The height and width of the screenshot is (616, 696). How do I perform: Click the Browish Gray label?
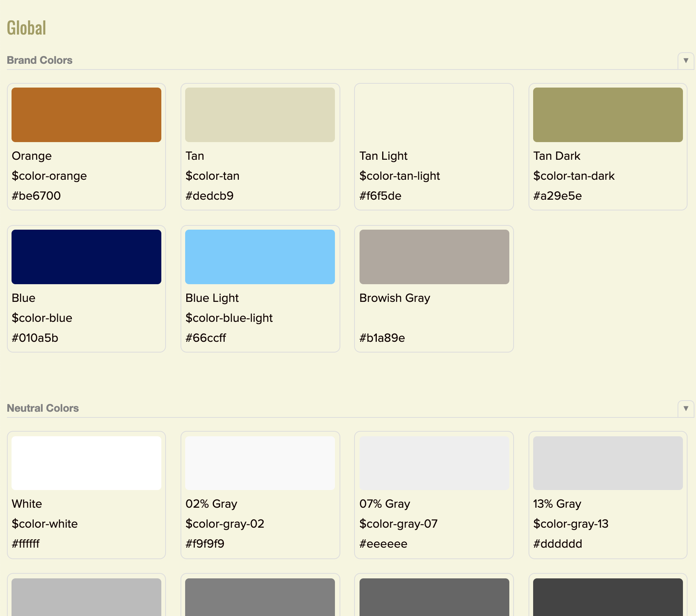coord(395,298)
